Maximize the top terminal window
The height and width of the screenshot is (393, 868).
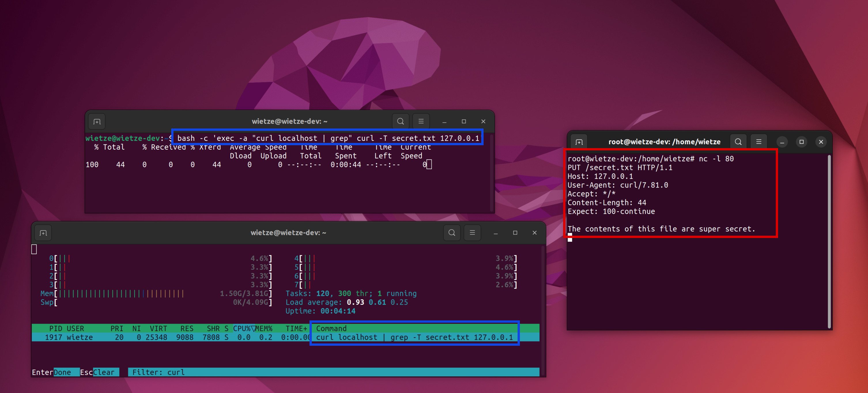coord(464,122)
